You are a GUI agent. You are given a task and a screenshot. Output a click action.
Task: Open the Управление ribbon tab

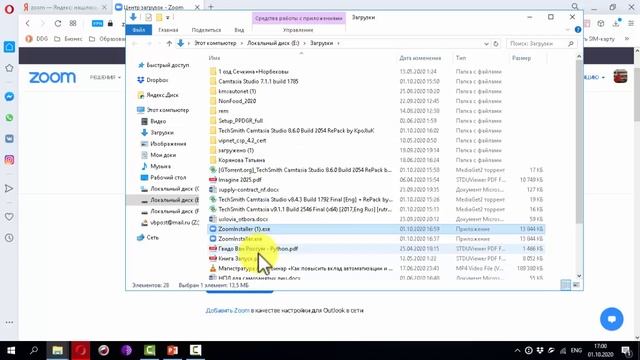pos(298,30)
